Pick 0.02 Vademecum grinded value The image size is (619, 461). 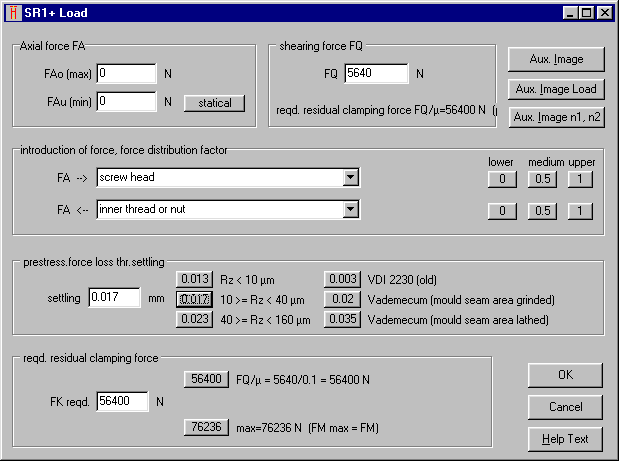tap(342, 299)
